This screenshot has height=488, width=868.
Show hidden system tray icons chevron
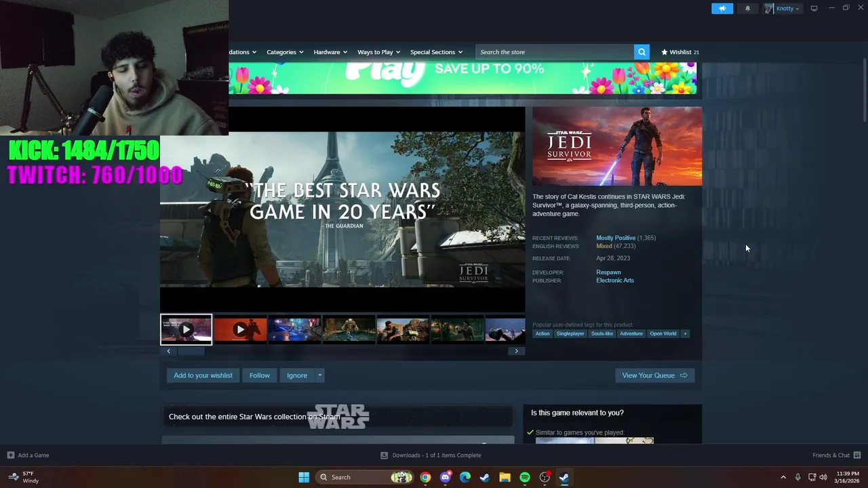783,477
